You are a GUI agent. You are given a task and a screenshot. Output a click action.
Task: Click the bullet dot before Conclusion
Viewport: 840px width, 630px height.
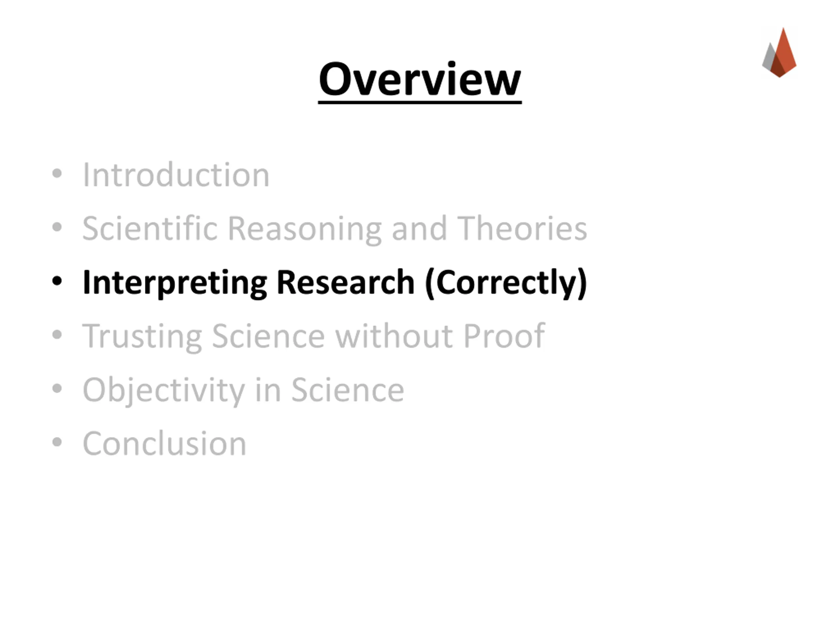pos(57,442)
